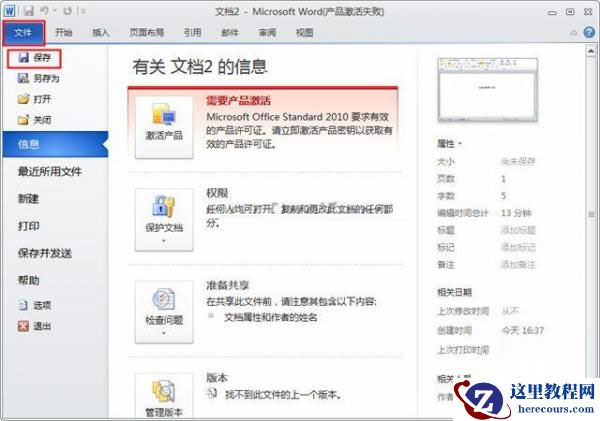Screen dimensions: 600x421
Task: Click 添加备注 field for 备注 property
Action: tap(518, 265)
